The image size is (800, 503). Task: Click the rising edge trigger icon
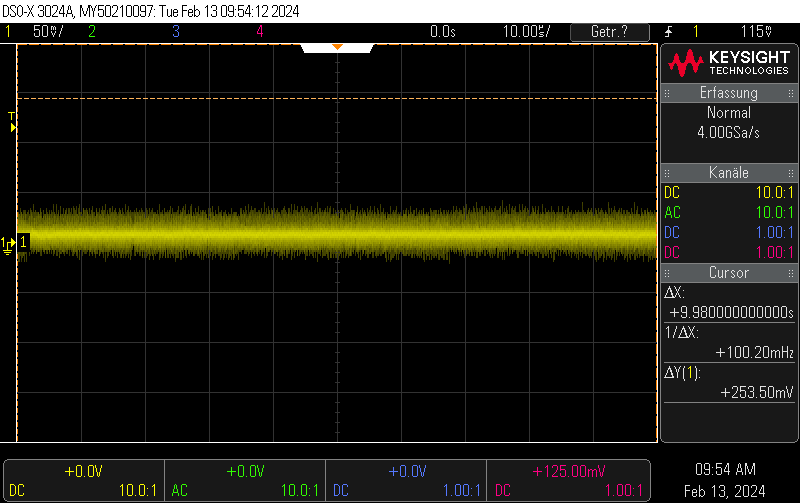(668, 32)
